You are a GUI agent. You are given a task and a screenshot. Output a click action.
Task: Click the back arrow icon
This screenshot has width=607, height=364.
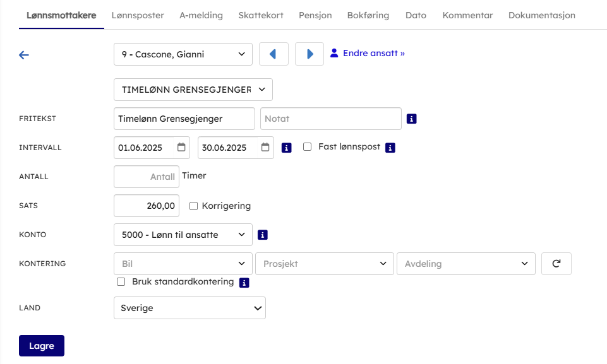point(24,55)
